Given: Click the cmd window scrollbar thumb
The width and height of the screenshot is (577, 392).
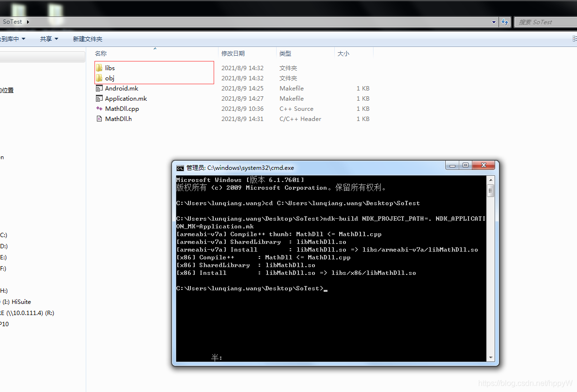Looking at the screenshot, I should click(491, 191).
